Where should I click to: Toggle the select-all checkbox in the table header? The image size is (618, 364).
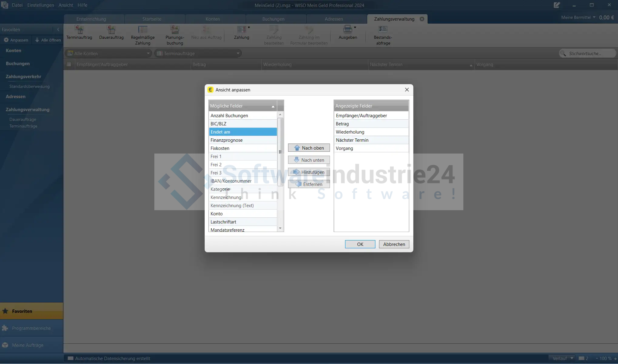(x=69, y=65)
